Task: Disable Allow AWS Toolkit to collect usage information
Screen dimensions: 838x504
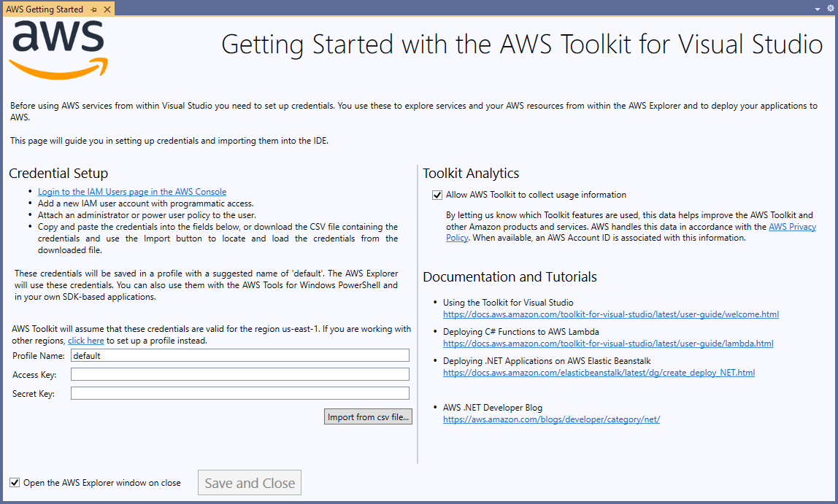Action: 437,195
